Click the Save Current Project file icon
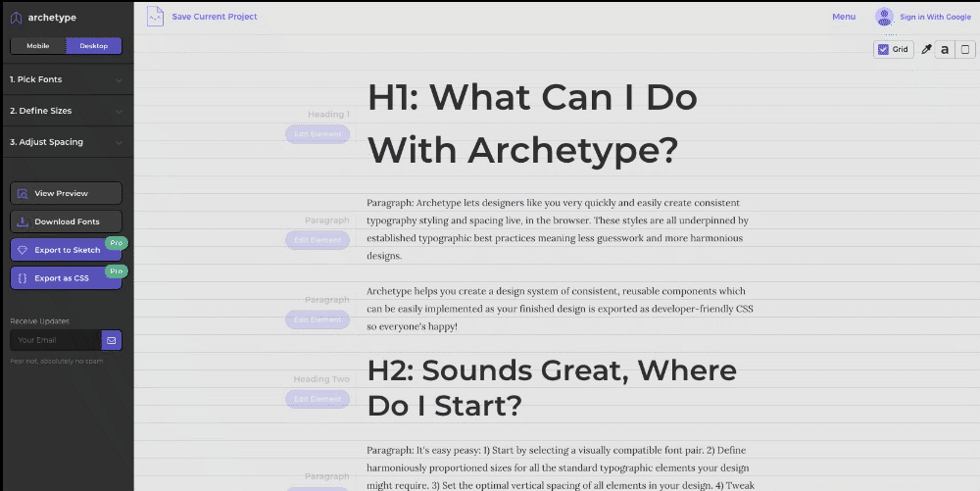980x491 pixels. pos(155,17)
